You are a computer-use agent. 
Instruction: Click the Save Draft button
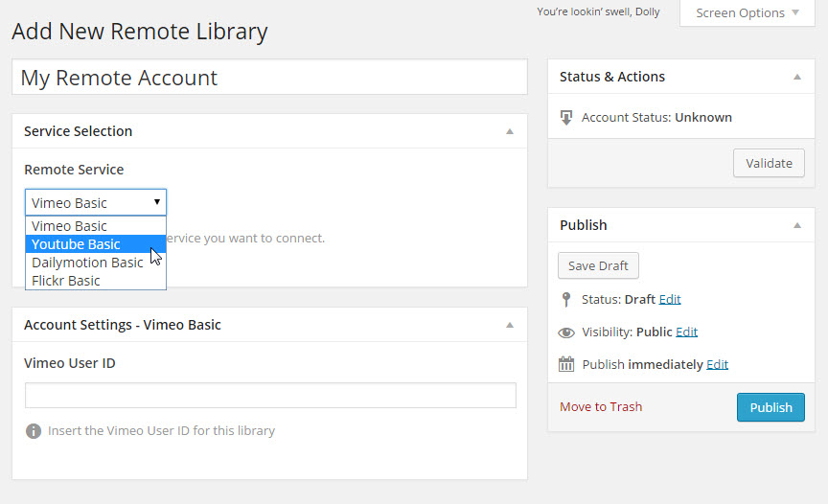pos(598,265)
